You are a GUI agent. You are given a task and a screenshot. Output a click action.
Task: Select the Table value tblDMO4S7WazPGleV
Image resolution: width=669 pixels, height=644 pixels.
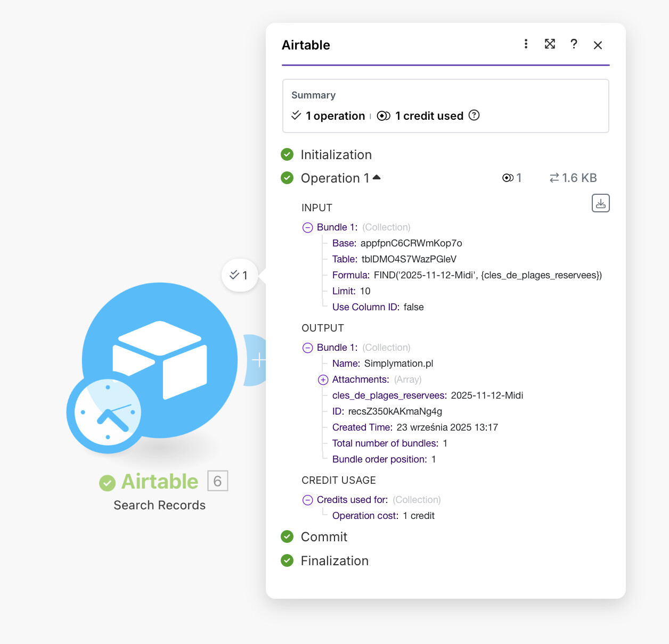tap(409, 259)
